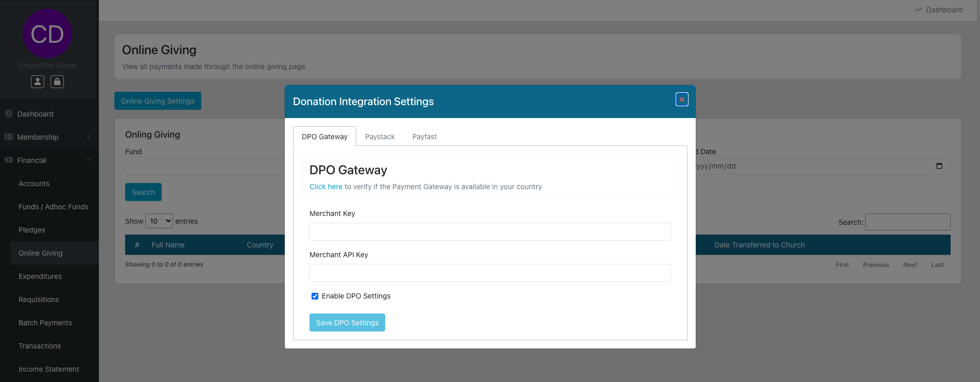Image resolution: width=980 pixels, height=382 pixels.
Task: Follow the Click here gateway verification link
Action: click(x=326, y=187)
